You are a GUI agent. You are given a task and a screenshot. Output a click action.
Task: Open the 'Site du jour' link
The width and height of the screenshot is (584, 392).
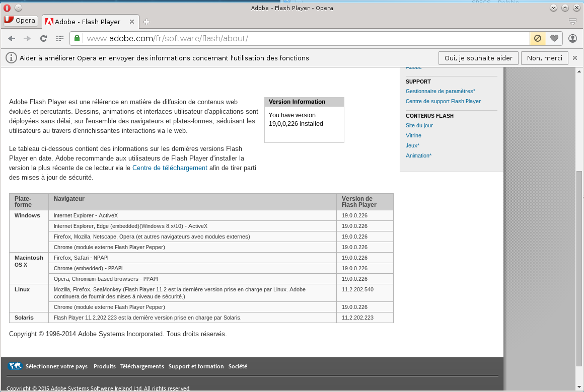click(419, 125)
